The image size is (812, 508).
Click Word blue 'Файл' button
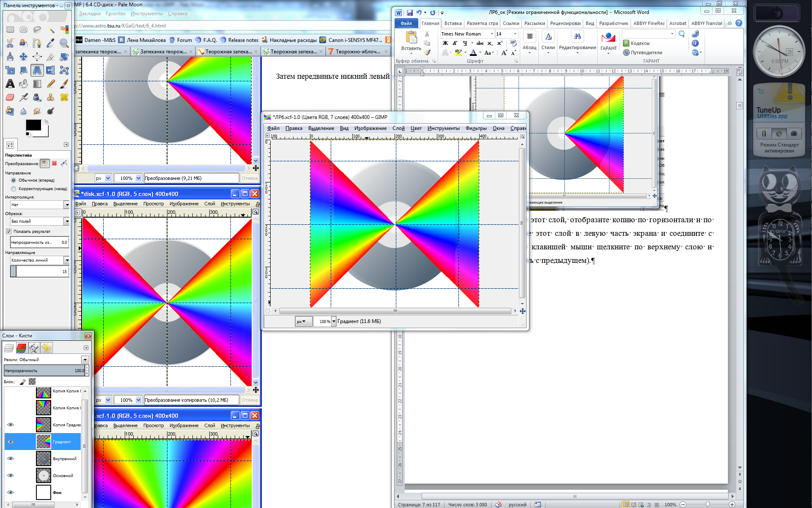point(406,23)
